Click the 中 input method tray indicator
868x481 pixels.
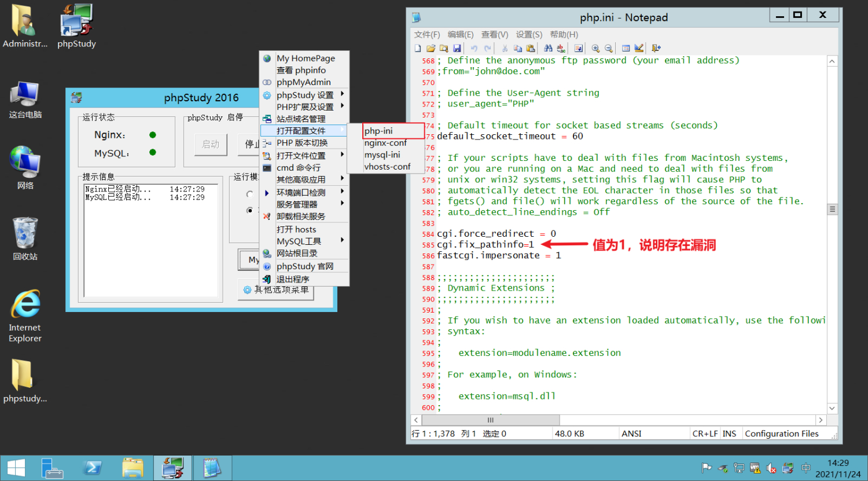[x=806, y=468]
